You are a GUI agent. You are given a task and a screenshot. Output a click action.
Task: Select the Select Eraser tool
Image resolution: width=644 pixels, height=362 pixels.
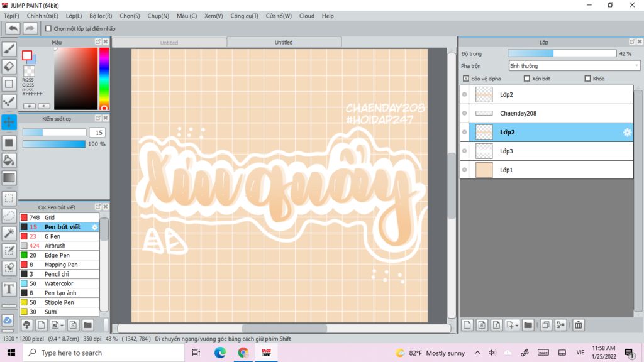click(x=9, y=268)
